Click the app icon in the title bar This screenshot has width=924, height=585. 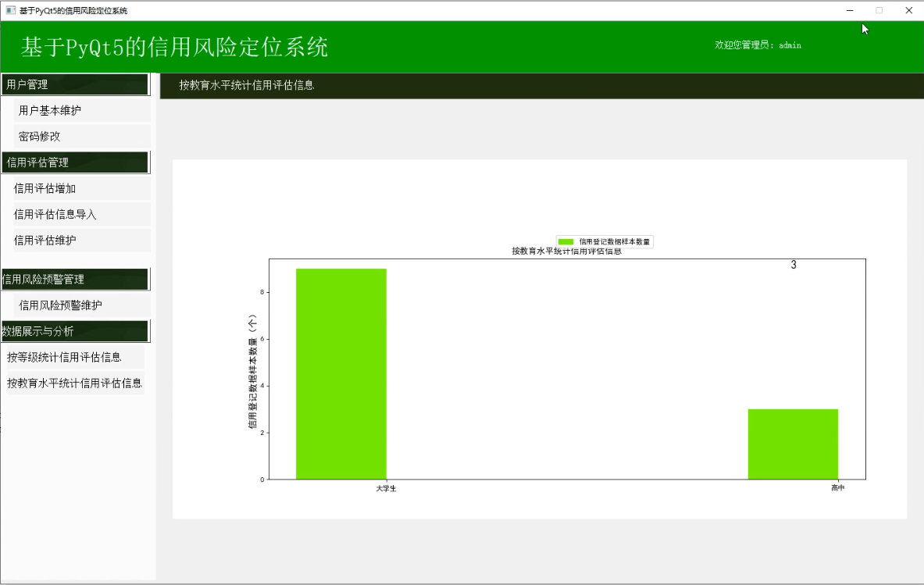pos(11,11)
